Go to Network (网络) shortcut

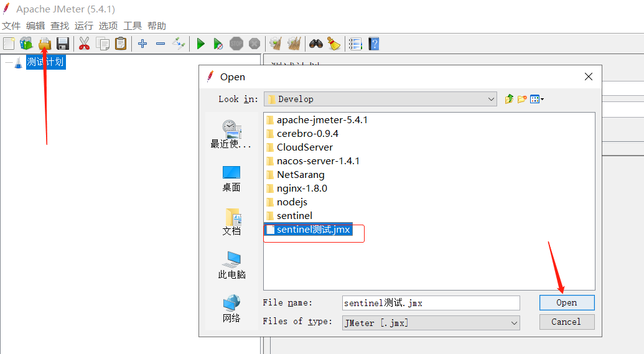(231, 309)
